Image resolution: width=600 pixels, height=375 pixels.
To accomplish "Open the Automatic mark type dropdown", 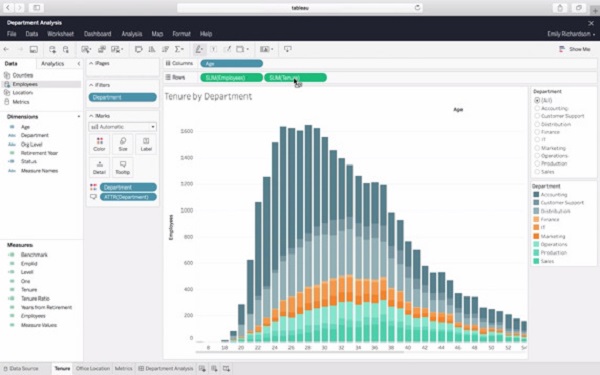I will [122, 127].
